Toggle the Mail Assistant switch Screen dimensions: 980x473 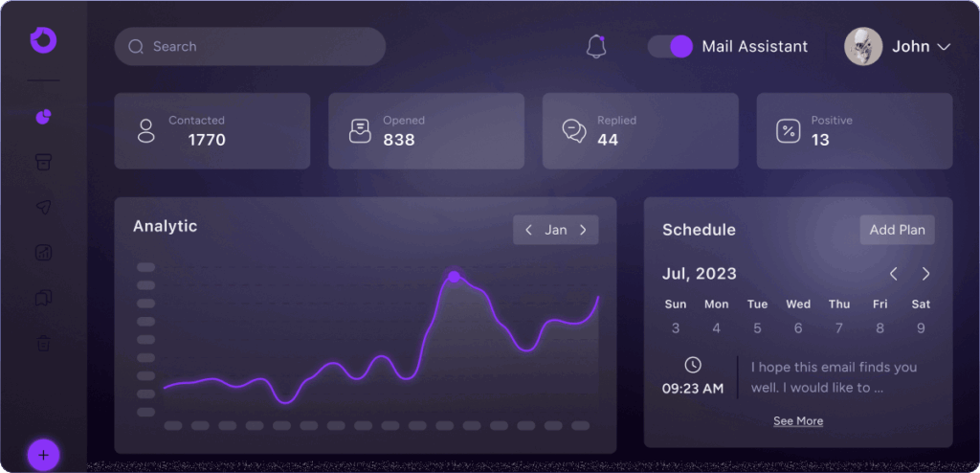point(670,46)
